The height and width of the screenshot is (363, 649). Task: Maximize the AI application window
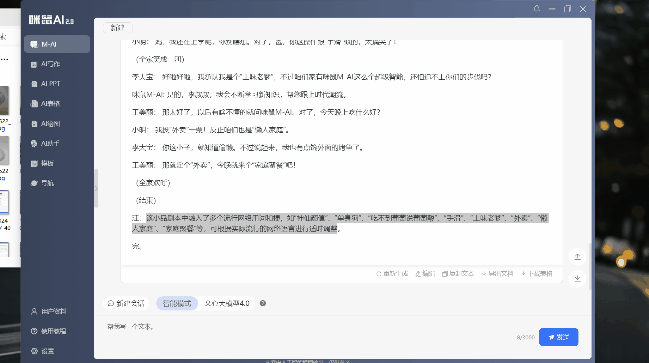(x=567, y=9)
